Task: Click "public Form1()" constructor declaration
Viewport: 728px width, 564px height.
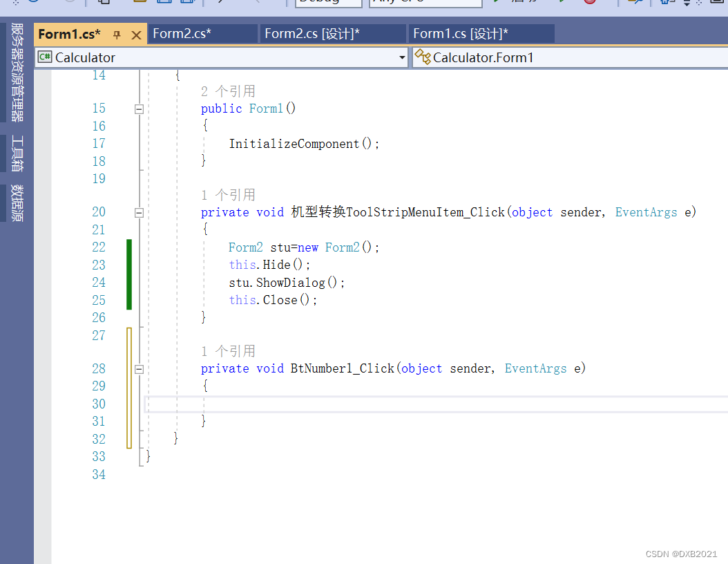Action: pos(248,109)
